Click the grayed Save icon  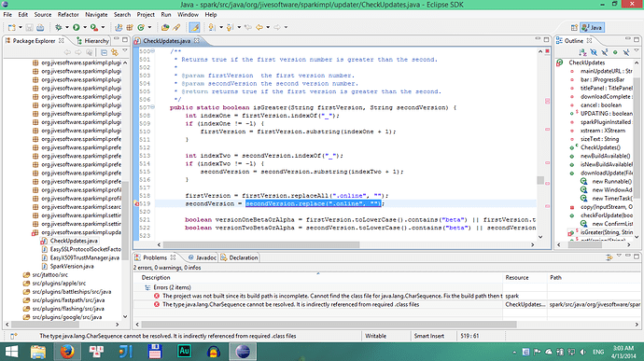coord(29,27)
